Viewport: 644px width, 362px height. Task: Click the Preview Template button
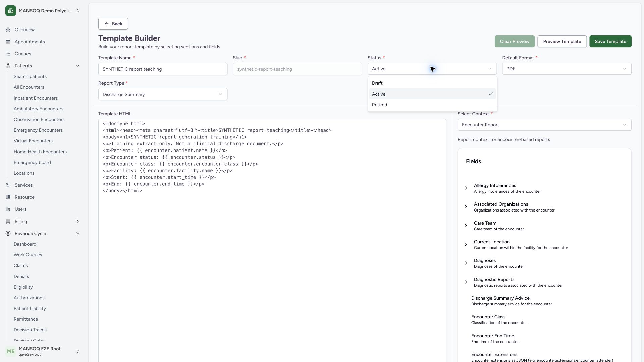click(x=562, y=41)
